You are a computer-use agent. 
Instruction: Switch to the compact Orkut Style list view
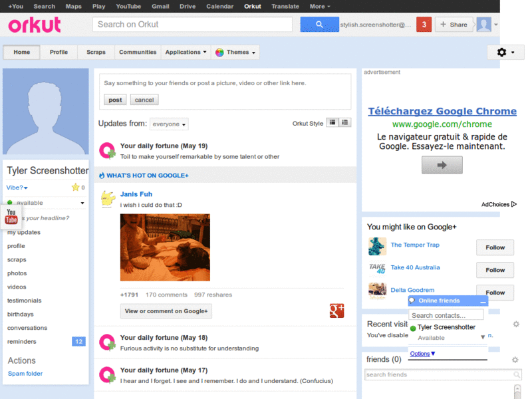point(332,122)
